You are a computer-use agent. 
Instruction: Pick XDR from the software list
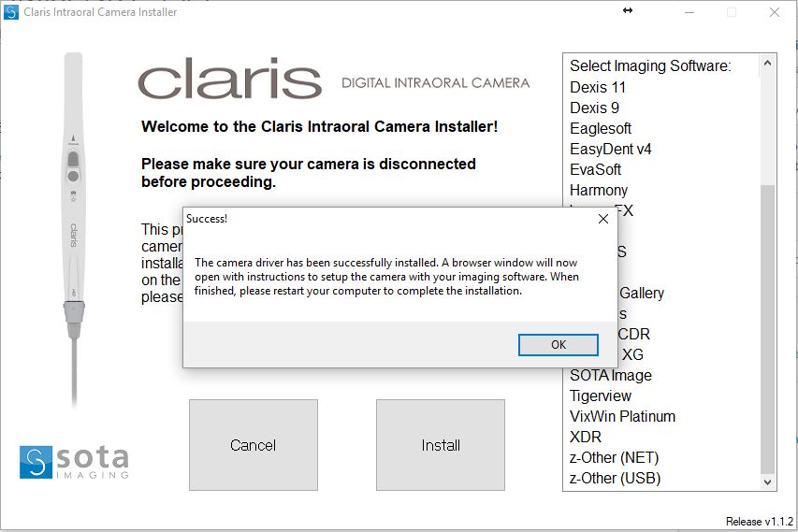[x=586, y=437]
